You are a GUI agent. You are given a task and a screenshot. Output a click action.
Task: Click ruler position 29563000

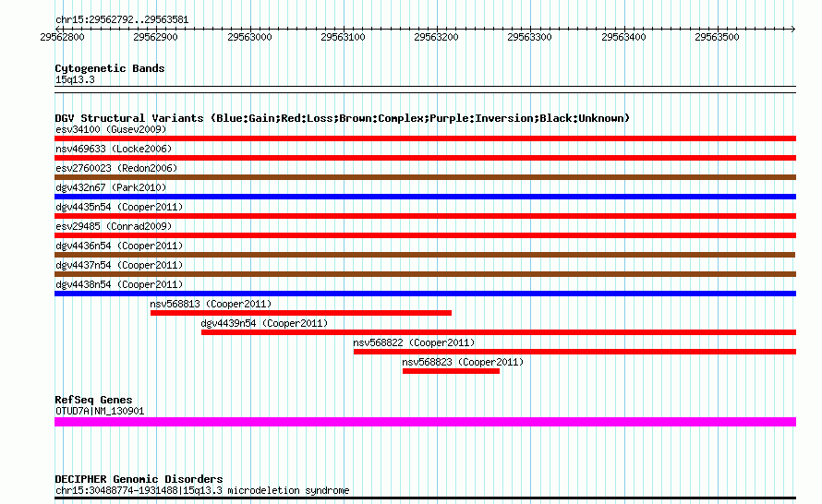tap(249, 37)
